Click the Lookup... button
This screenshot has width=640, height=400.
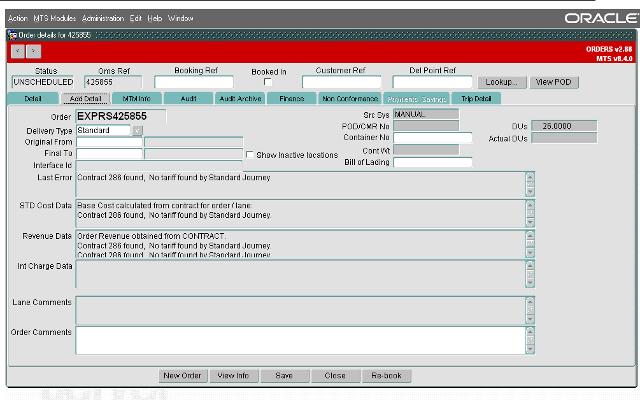pyautogui.click(x=502, y=82)
